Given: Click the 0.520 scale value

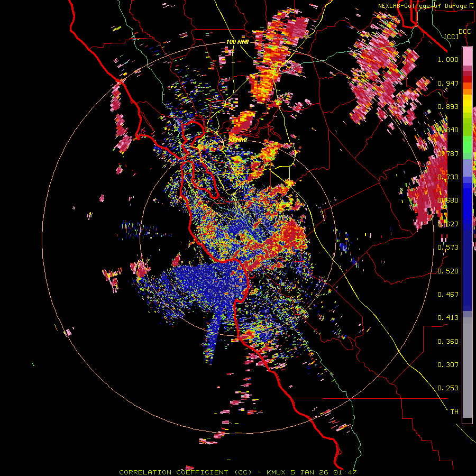Looking at the screenshot, I should [x=448, y=271].
